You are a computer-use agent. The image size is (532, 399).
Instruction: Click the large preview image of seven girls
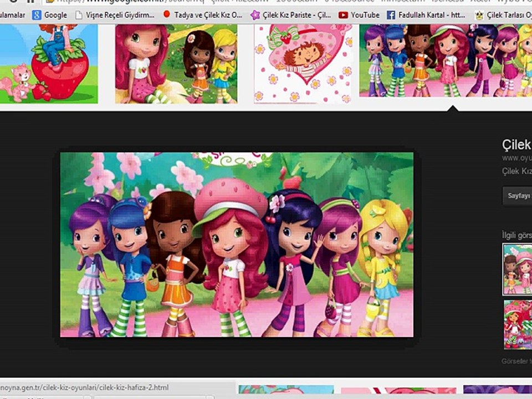point(237,244)
